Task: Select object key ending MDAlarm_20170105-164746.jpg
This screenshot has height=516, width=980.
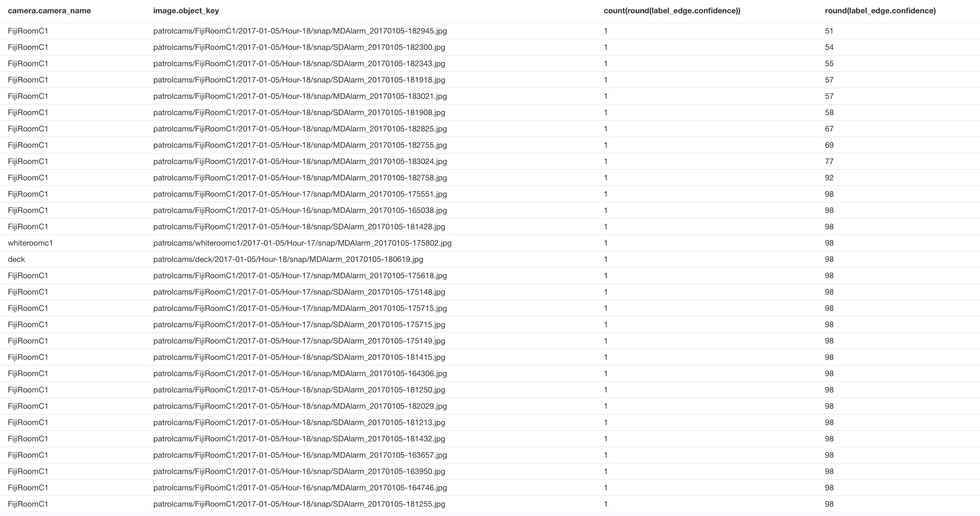Action: pyautogui.click(x=300, y=488)
